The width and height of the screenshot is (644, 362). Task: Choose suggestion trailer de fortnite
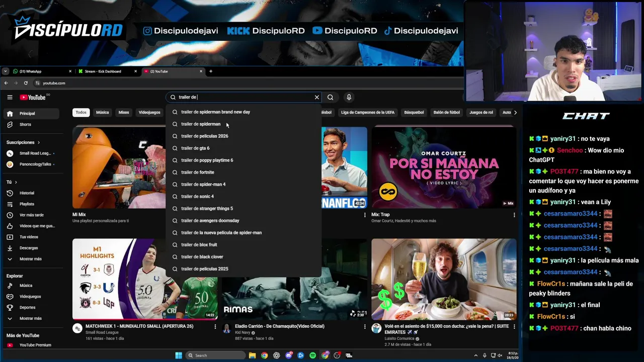pyautogui.click(x=244, y=172)
